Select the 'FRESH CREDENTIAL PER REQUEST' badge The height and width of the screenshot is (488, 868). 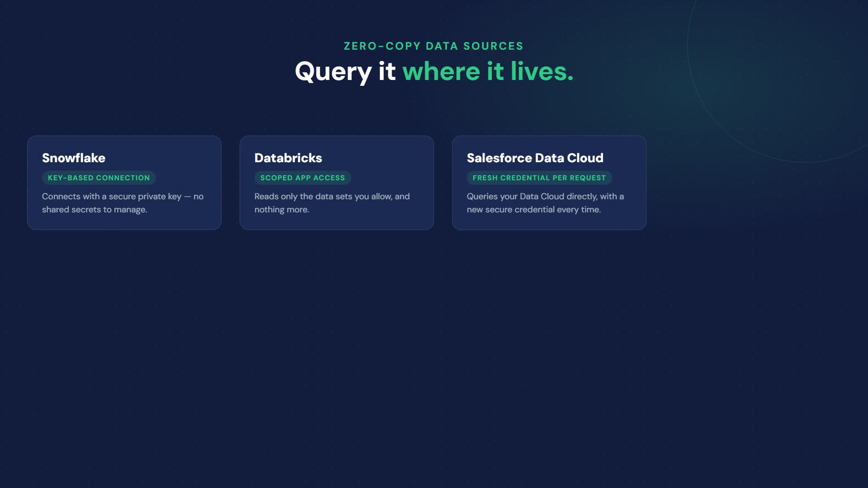pyautogui.click(x=539, y=178)
